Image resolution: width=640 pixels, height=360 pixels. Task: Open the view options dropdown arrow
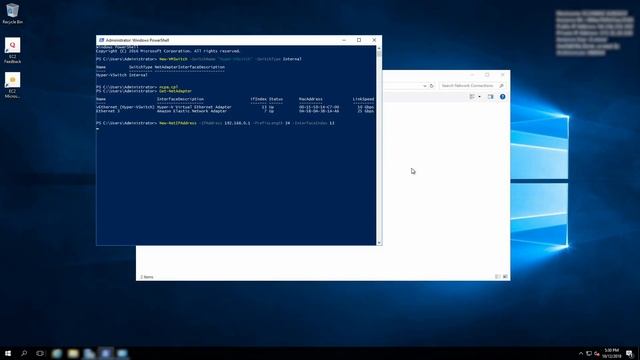(x=479, y=97)
